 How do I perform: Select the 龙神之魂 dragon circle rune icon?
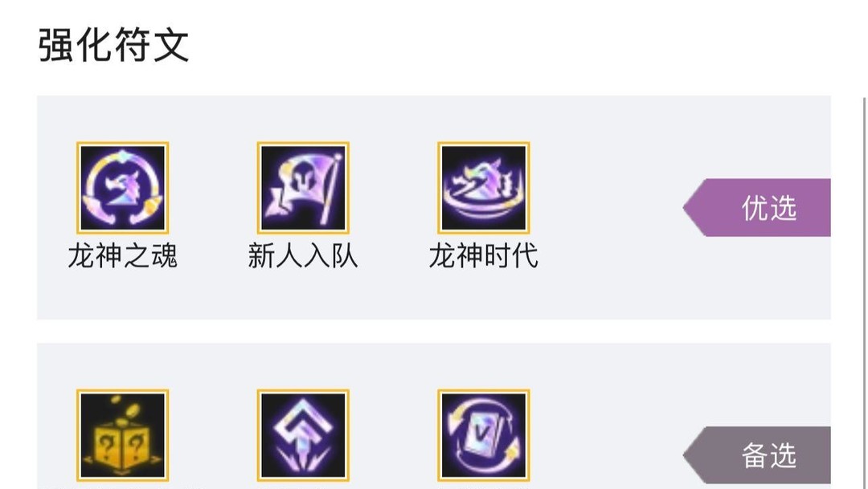click(x=122, y=188)
